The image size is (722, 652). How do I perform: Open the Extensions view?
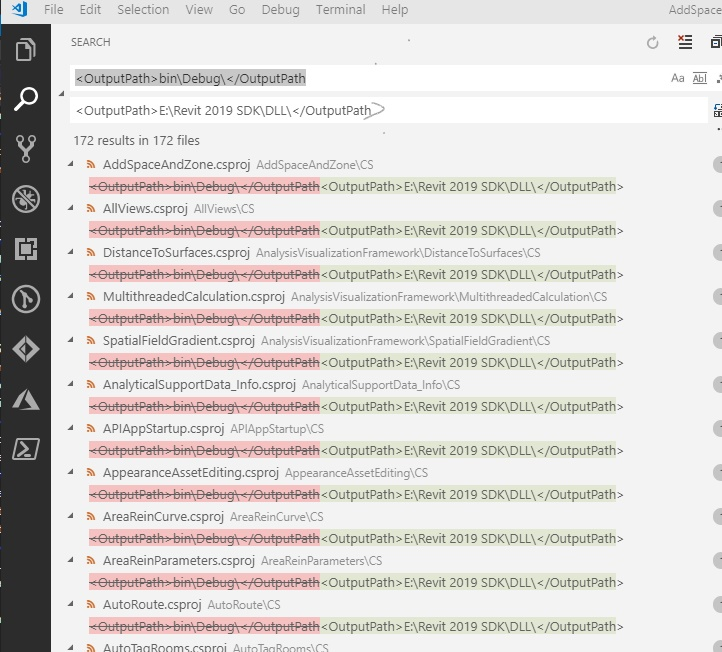click(26, 249)
